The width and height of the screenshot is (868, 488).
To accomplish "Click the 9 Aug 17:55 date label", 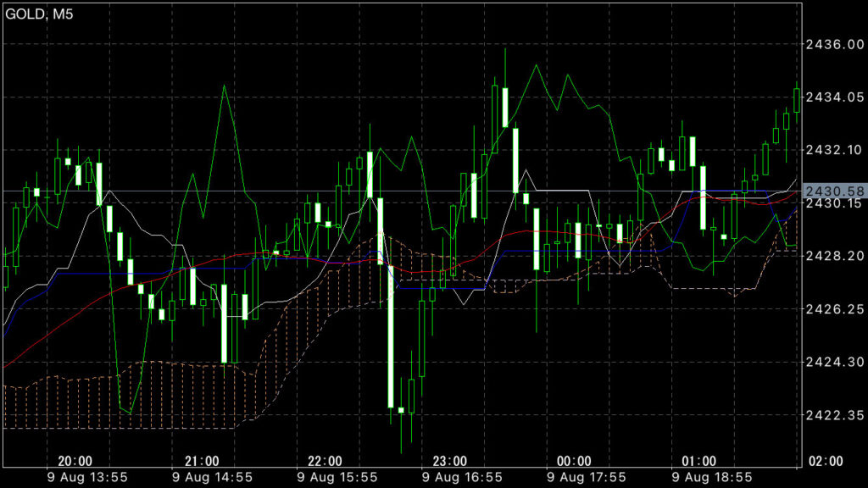I will 587,478.
